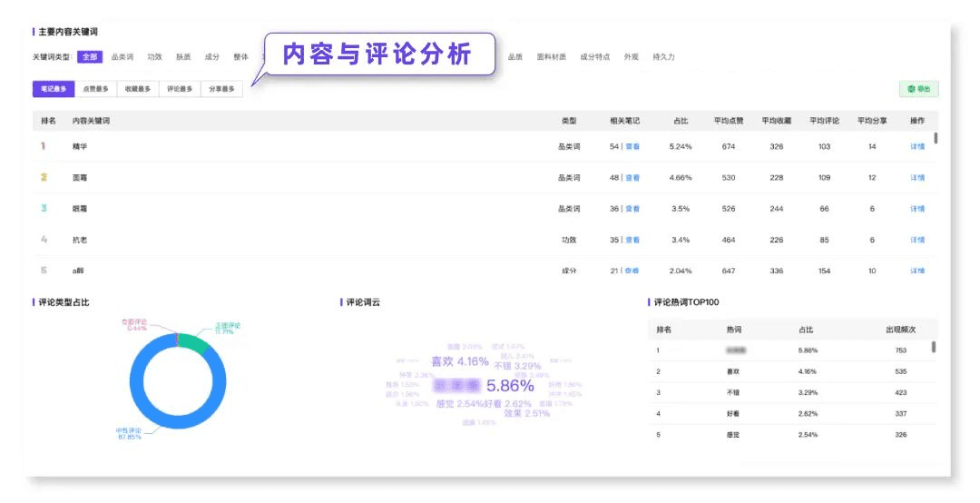980x503 pixels.
Task: Click average likes value 674
Action: tap(729, 146)
